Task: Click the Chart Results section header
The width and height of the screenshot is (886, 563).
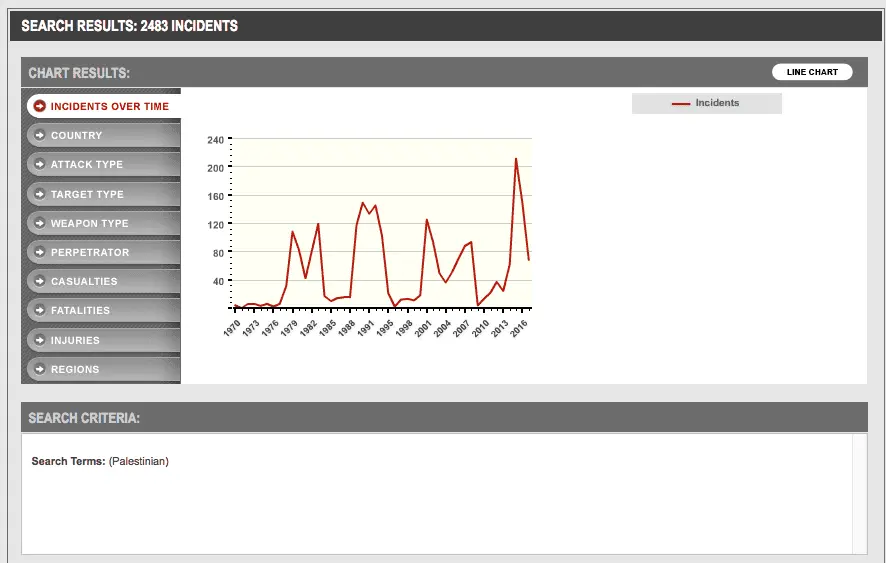Action: click(79, 73)
